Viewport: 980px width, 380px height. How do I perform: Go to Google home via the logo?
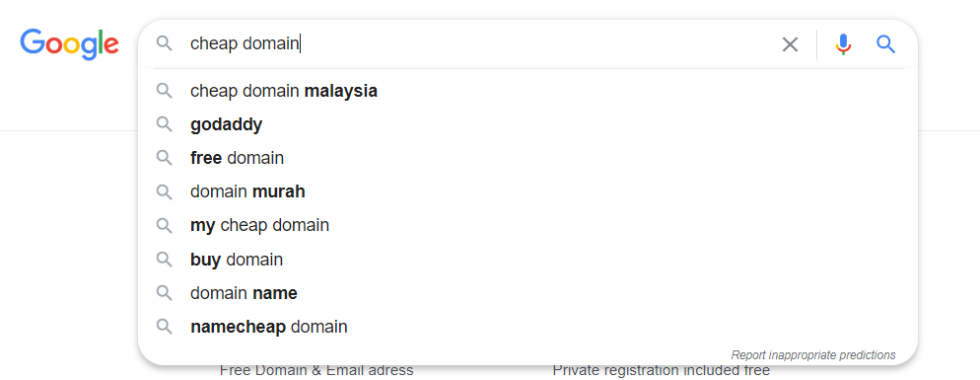tap(69, 44)
